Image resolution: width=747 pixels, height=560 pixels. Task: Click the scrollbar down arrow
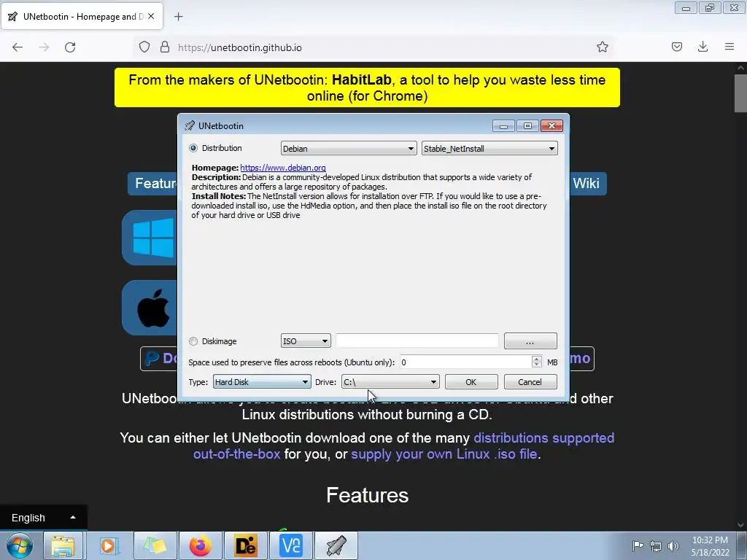point(740,525)
